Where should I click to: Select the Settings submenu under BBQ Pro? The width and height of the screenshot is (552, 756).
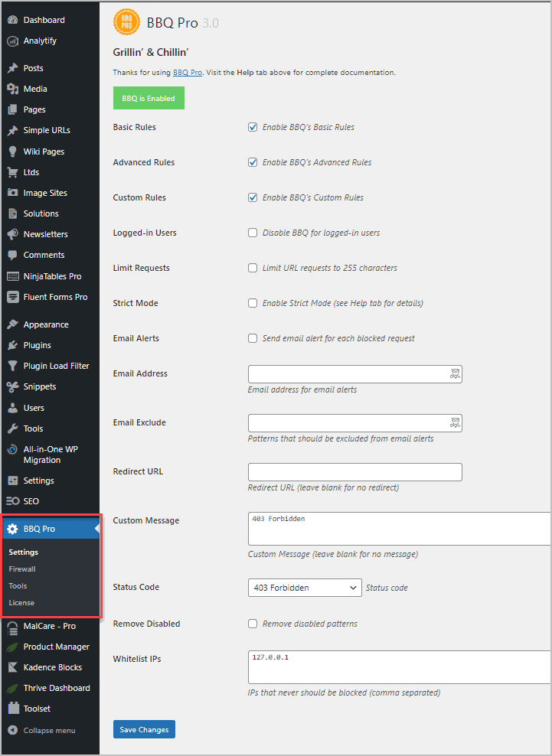(24, 552)
